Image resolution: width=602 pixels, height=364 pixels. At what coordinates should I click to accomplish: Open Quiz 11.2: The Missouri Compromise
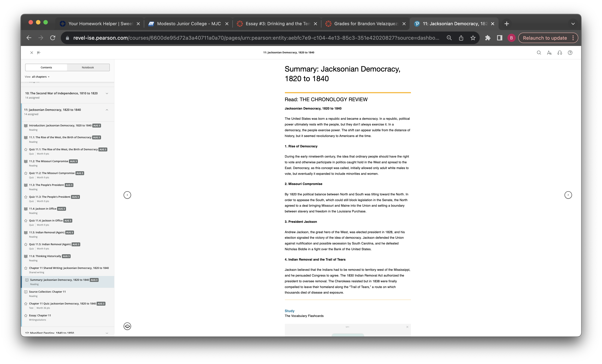tap(52, 173)
